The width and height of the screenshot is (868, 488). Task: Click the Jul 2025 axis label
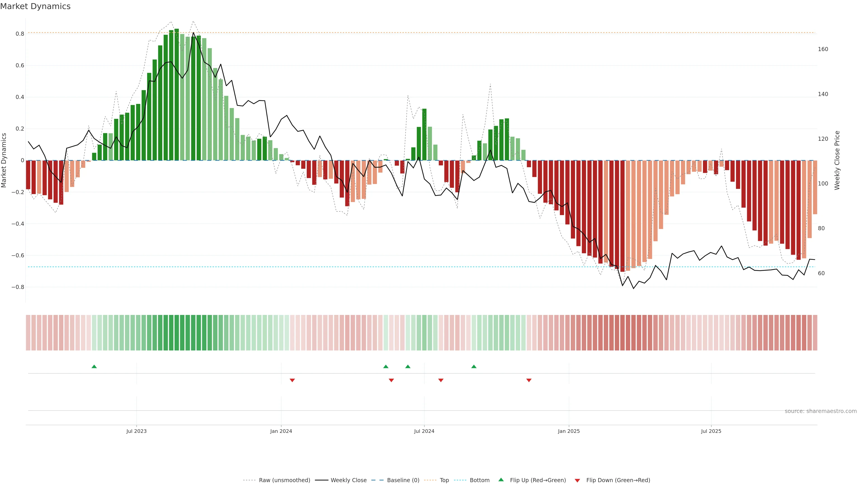(x=711, y=431)
